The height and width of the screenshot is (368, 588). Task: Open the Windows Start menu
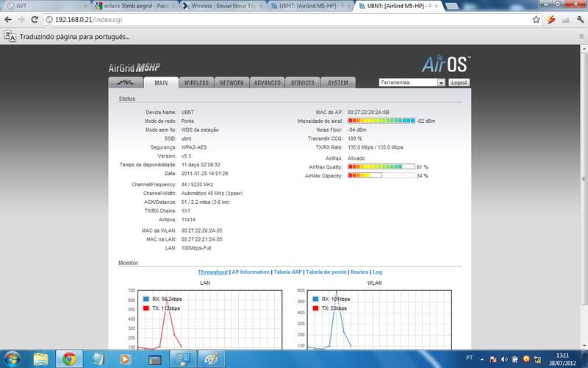pyautogui.click(x=12, y=359)
